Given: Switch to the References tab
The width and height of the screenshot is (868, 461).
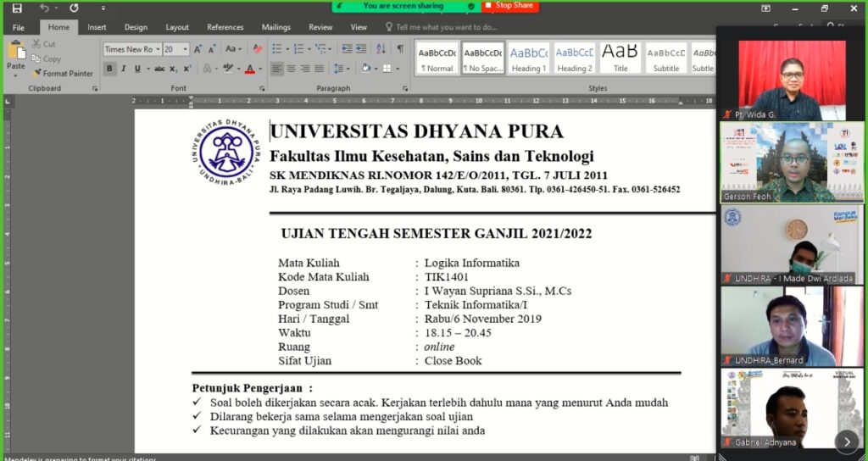Looking at the screenshot, I should click(x=225, y=27).
